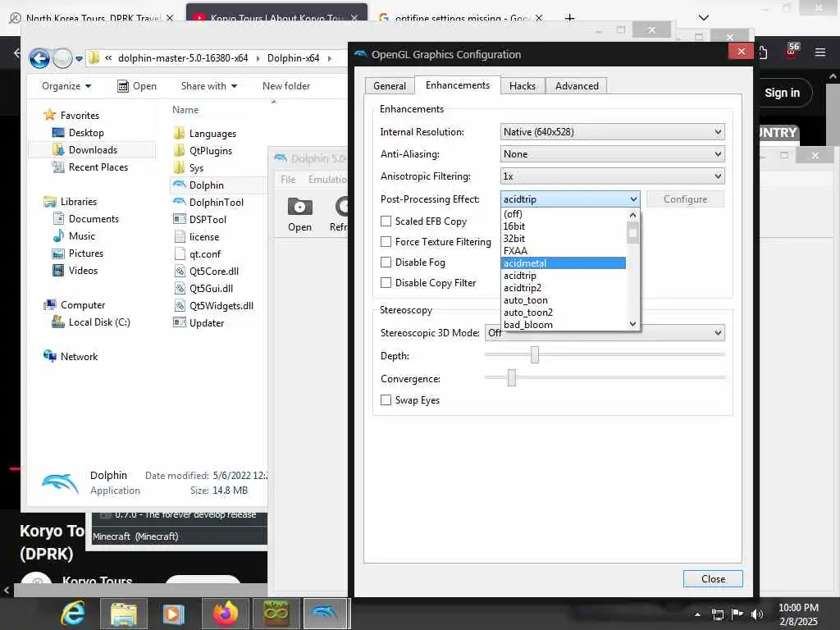Open the Sys folder
This screenshot has width=840, height=630.
point(196,167)
